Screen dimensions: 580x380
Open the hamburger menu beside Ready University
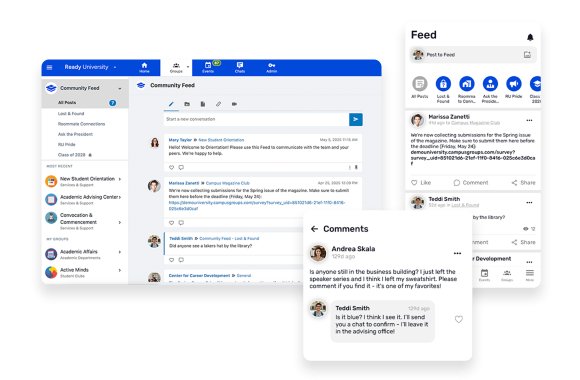[50, 67]
